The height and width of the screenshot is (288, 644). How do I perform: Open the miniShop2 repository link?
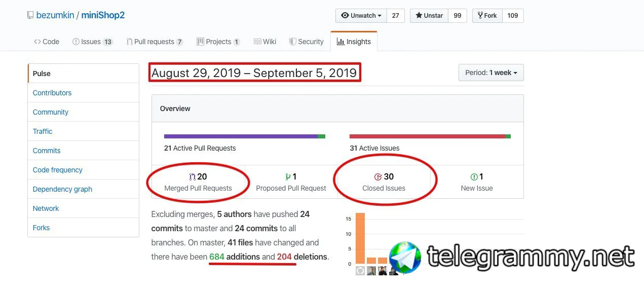(103, 15)
